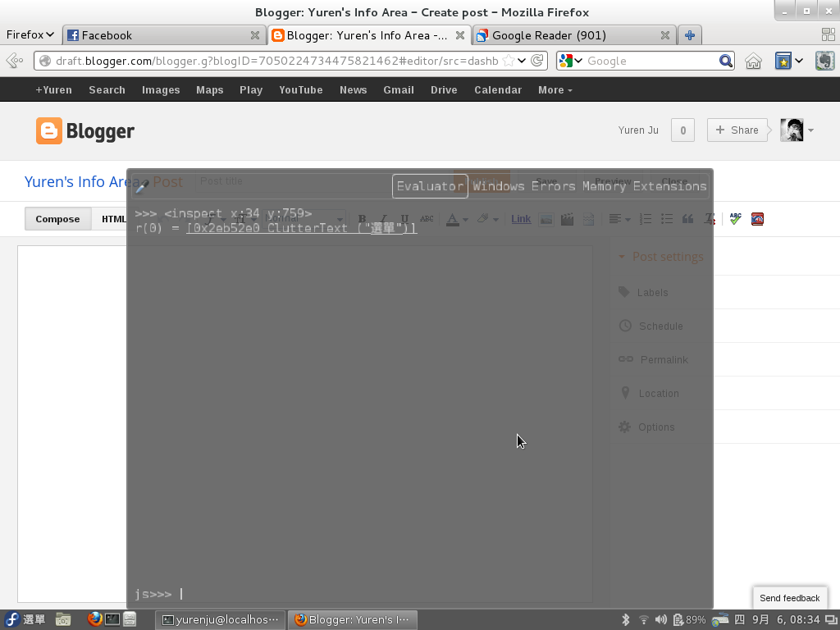This screenshot has width=840, height=630.
Task: Open a new Firefox tab
Action: 689,35
